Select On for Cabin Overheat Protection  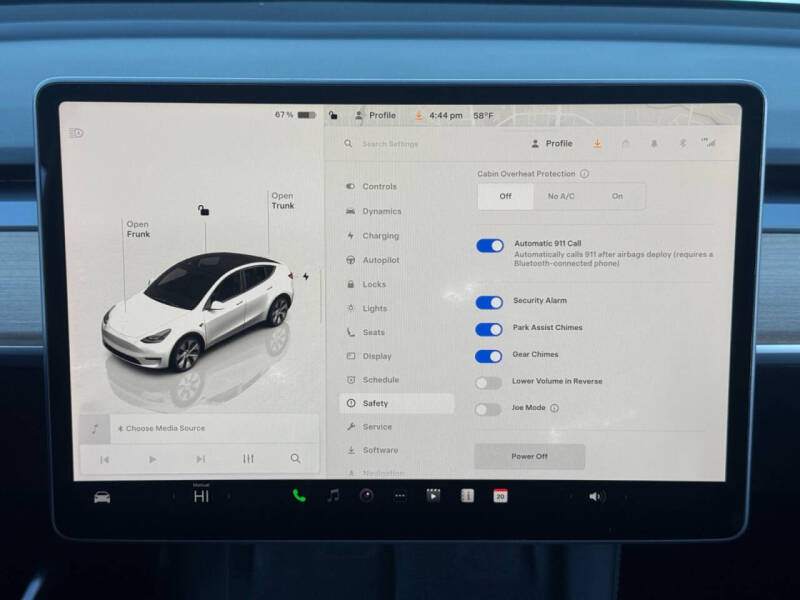[618, 196]
